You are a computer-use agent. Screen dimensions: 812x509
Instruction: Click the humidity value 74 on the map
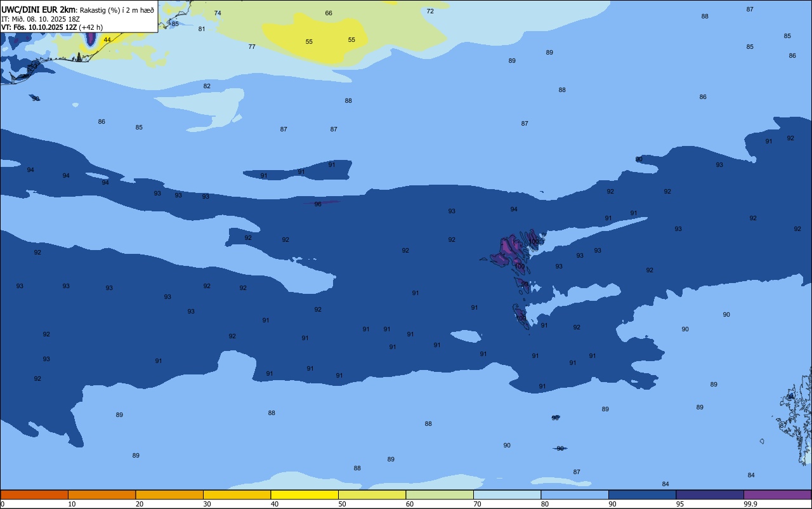click(x=218, y=13)
